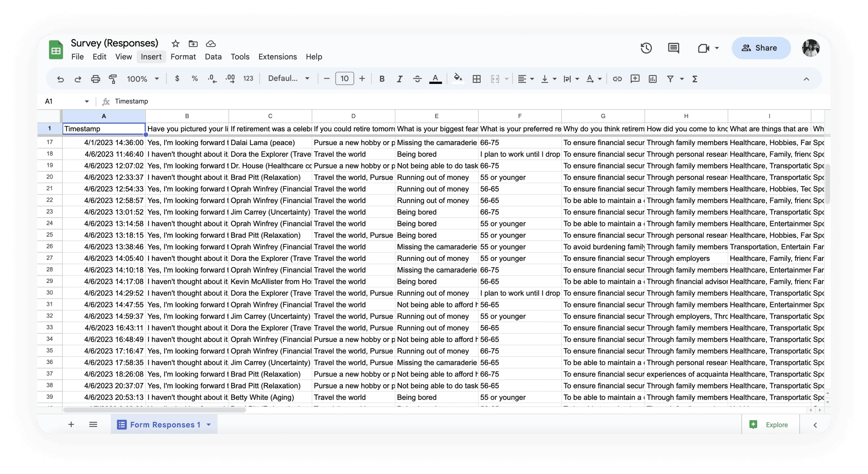The image size is (868, 474).
Task: Select the Paint format roller icon
Action: (x=113, y=79)
